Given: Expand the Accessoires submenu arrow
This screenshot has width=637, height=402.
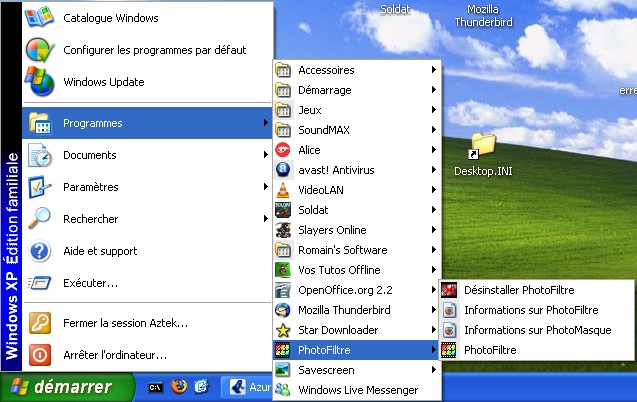Looking at the screenshot, I should (434, 70).
